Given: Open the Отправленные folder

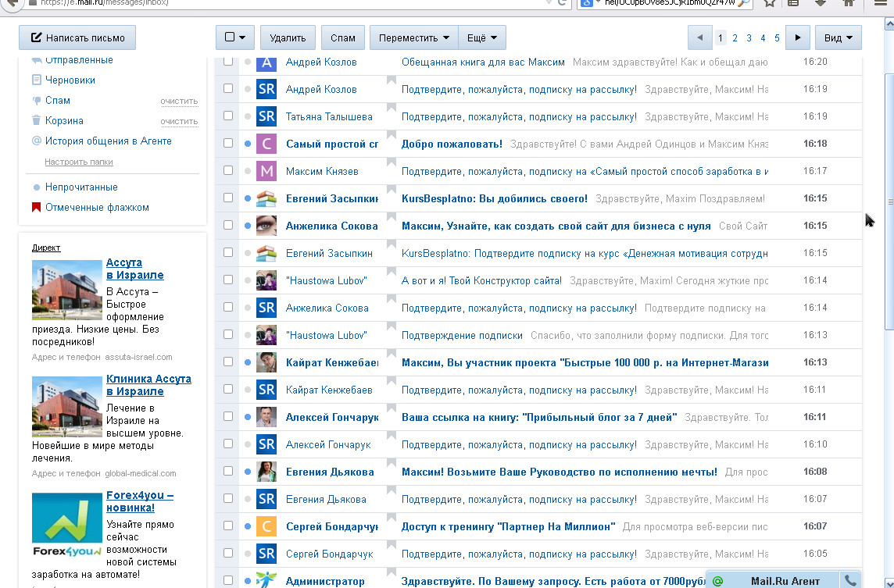Looking at the screenshot, I should coord(79,60).
